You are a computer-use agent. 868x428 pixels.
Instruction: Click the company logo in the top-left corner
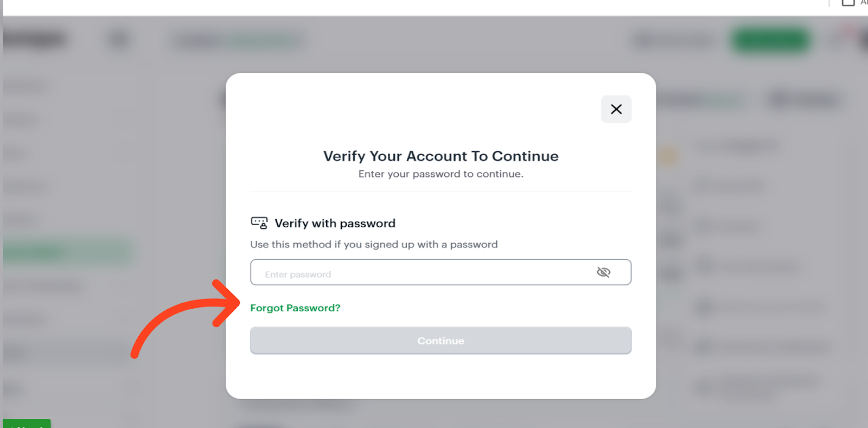(x=35, y=39)
